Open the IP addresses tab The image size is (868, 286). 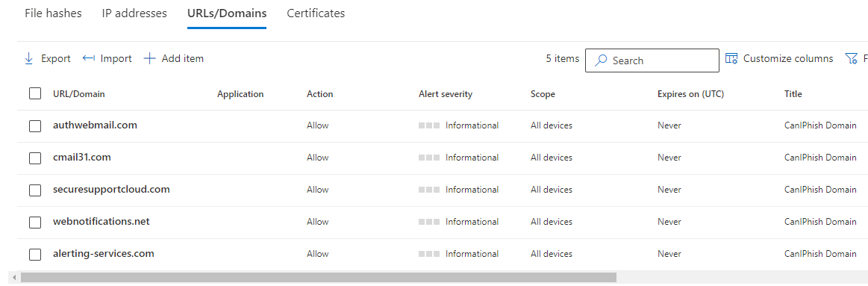[x=134, y=13]
